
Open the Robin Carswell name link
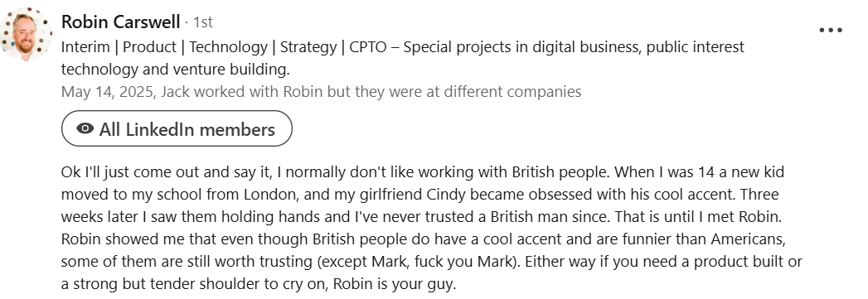(x=121, y=22)
